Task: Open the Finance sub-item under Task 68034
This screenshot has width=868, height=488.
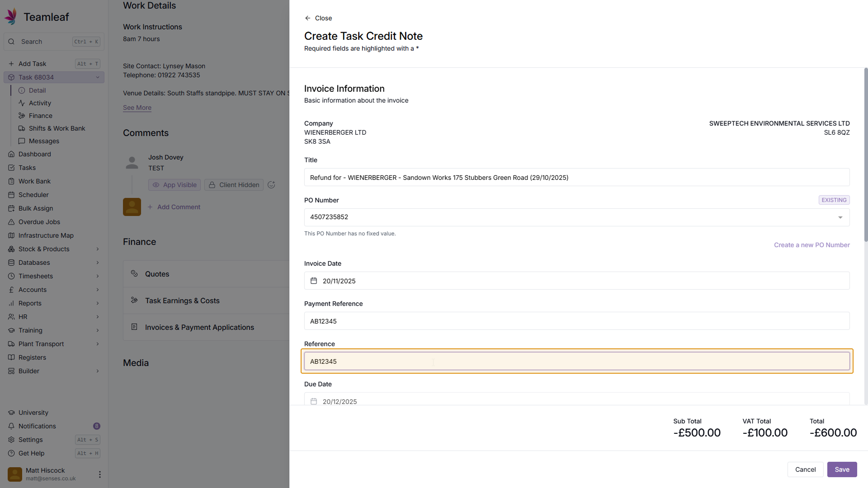Action: pos(41,116)
